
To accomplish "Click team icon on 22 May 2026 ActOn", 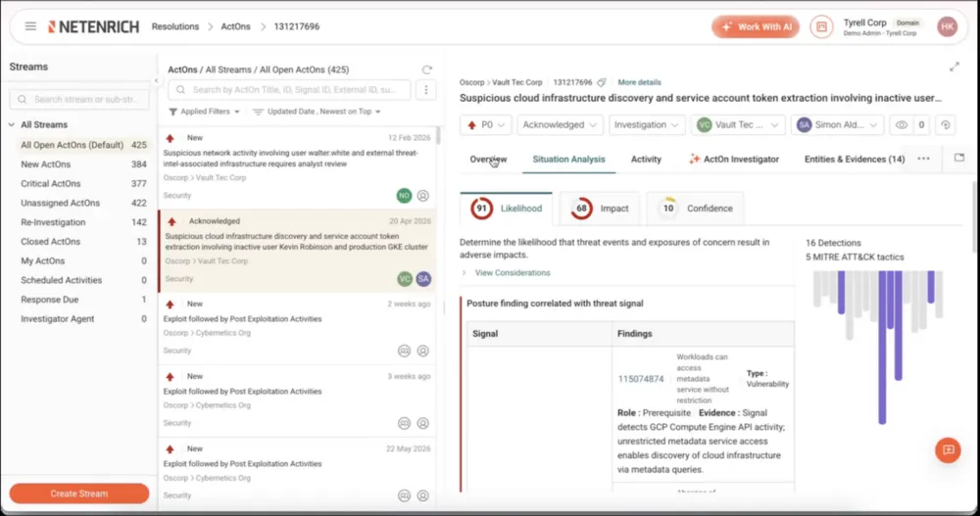I will pos(405,496).
